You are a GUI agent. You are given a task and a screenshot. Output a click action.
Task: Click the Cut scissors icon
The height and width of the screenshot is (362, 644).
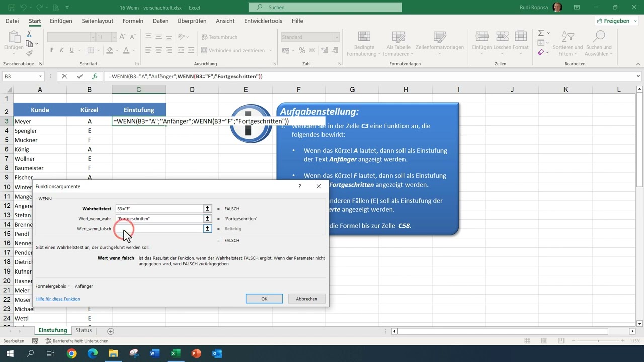pos(29,34)
